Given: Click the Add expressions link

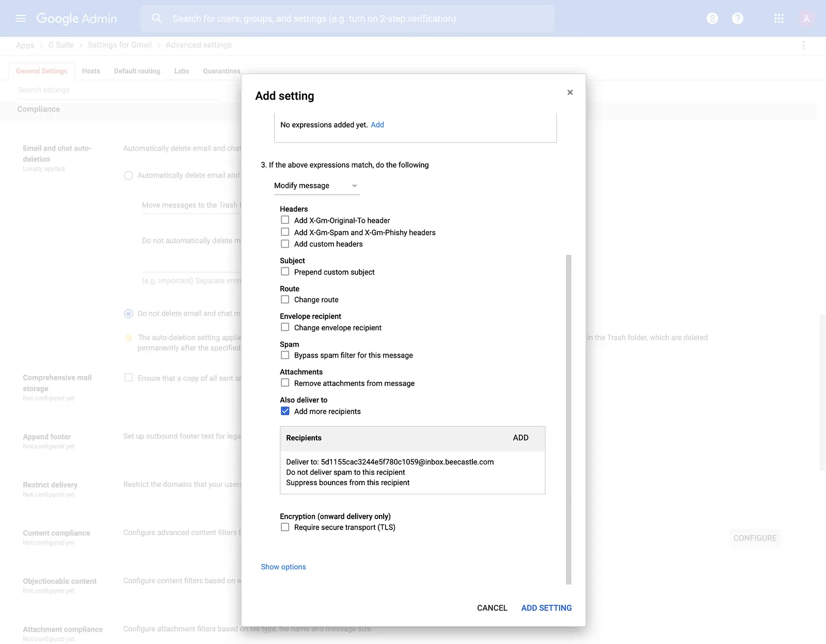Looking at the screenshot, I should click(x=377, y=125).
